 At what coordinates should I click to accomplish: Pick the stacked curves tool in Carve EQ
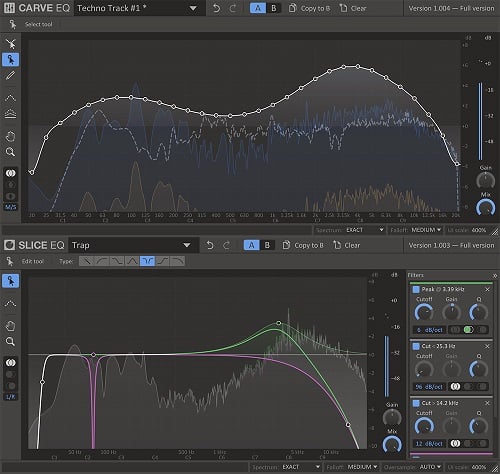tap(10, 114)
